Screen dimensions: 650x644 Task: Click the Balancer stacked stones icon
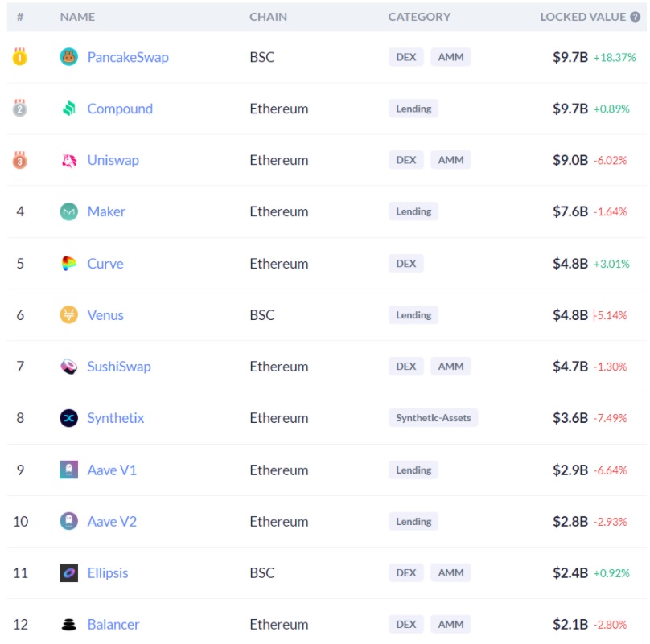click(69, 624)
